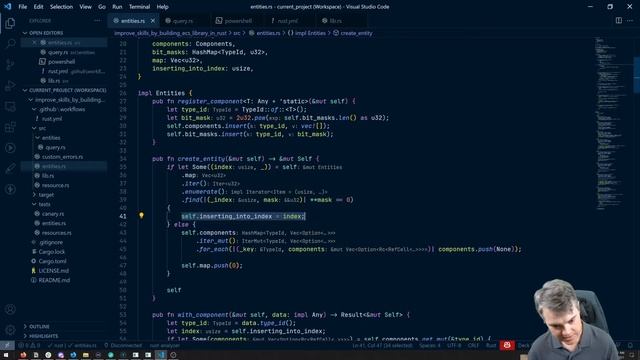The height and width of the screenshot is (360, 640).
Task: Switch to the rust.yml tab
Action: 288,20
